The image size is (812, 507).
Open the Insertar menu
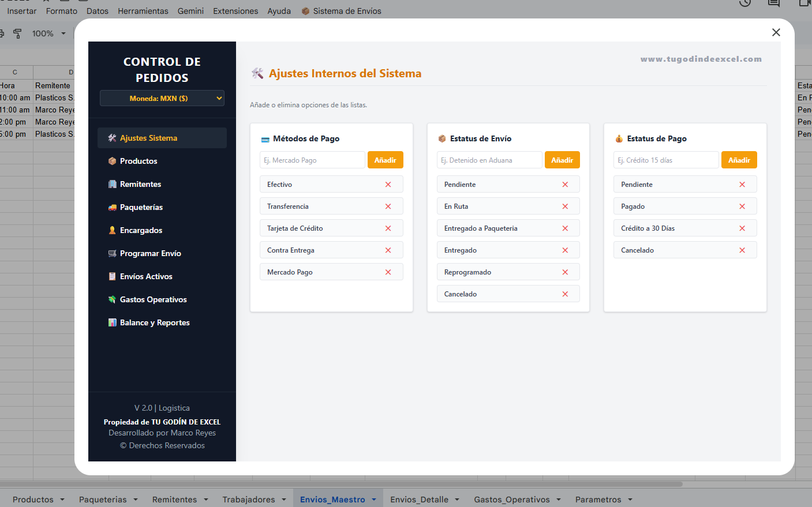22,11
